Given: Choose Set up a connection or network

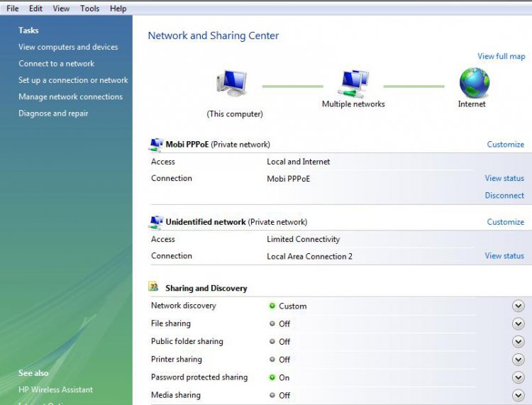Looking at the screenshot, I should coord(73,80).
